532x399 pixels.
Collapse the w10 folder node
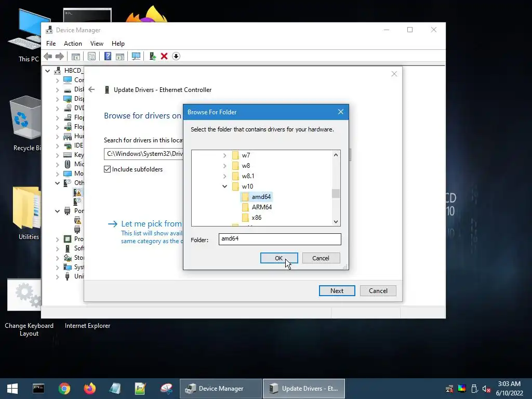coord(224,187)
